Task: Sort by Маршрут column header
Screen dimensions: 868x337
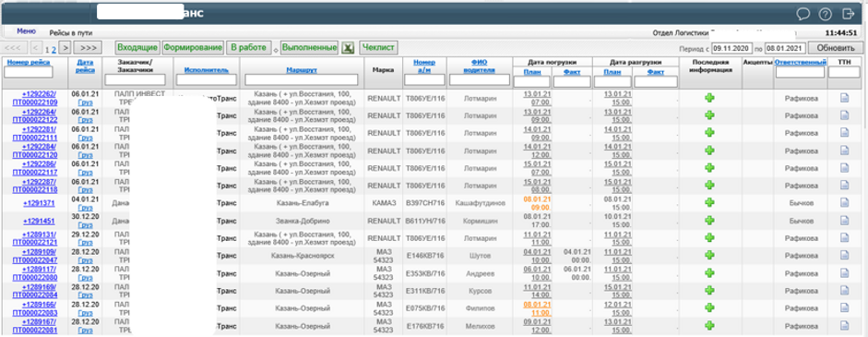Action: pos(302,70)
